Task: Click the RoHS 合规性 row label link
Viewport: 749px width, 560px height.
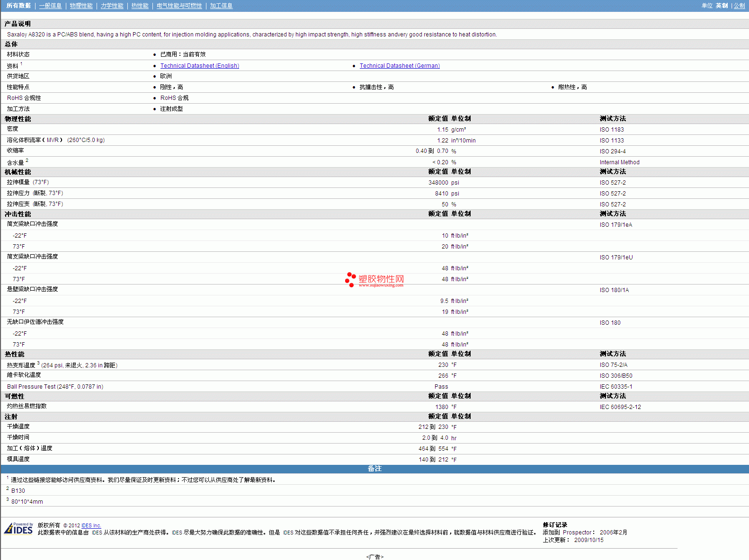Action: 24,98
